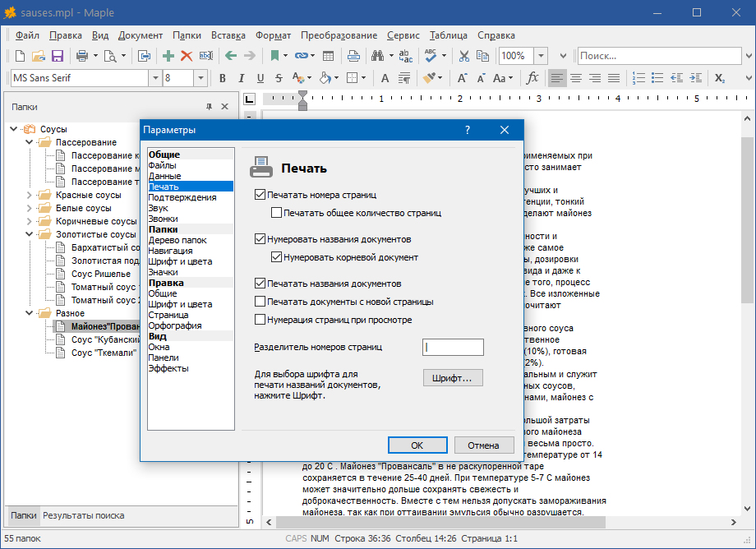The height and width of the screenshot is (549, 756).
Task: Uncheck 'Печатать номера страниц' checkbox
Action: coord(260,196)
